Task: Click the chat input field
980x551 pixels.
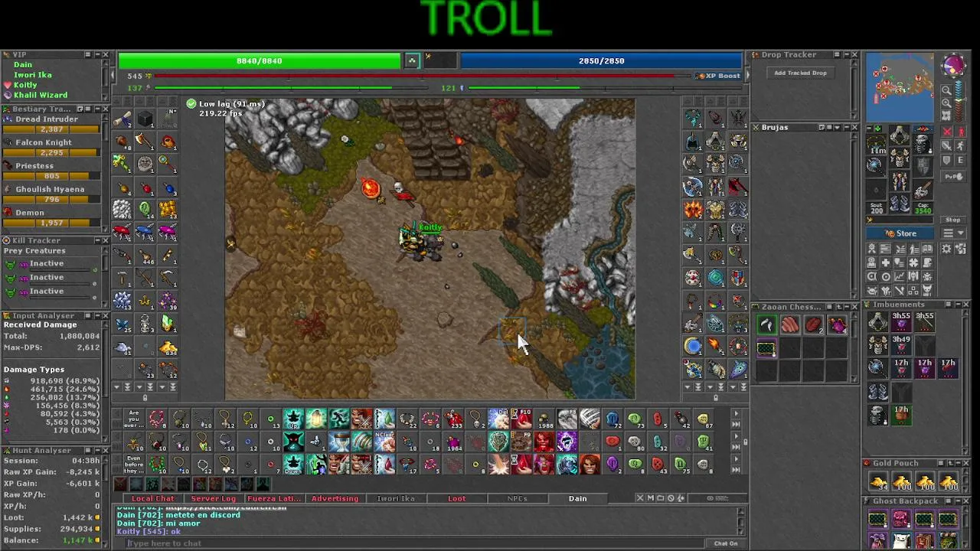Action: (x=413, y=543)
